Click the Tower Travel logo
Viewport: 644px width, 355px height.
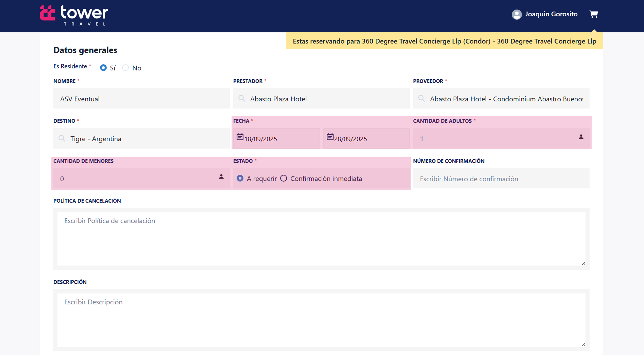[74, 15]
